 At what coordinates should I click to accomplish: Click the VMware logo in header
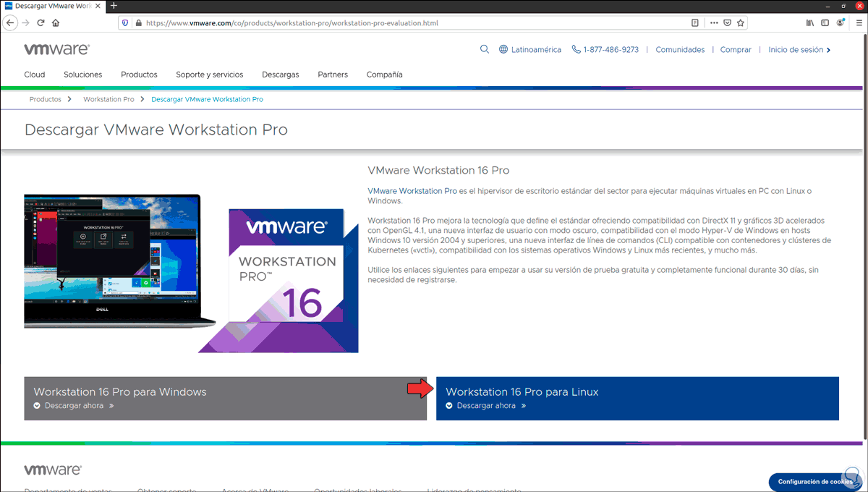pyautogui.click(x=56, y=49)
